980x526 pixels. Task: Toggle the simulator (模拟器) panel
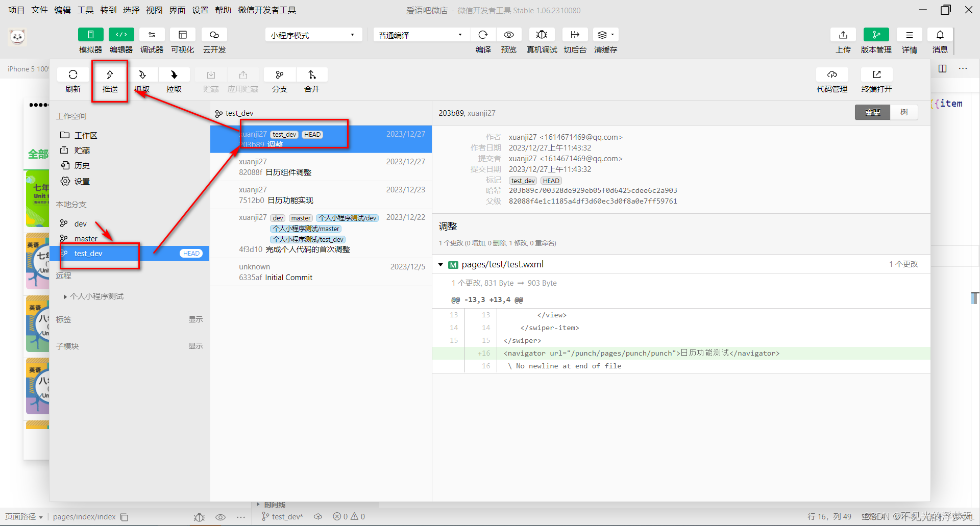coord(90,35)
